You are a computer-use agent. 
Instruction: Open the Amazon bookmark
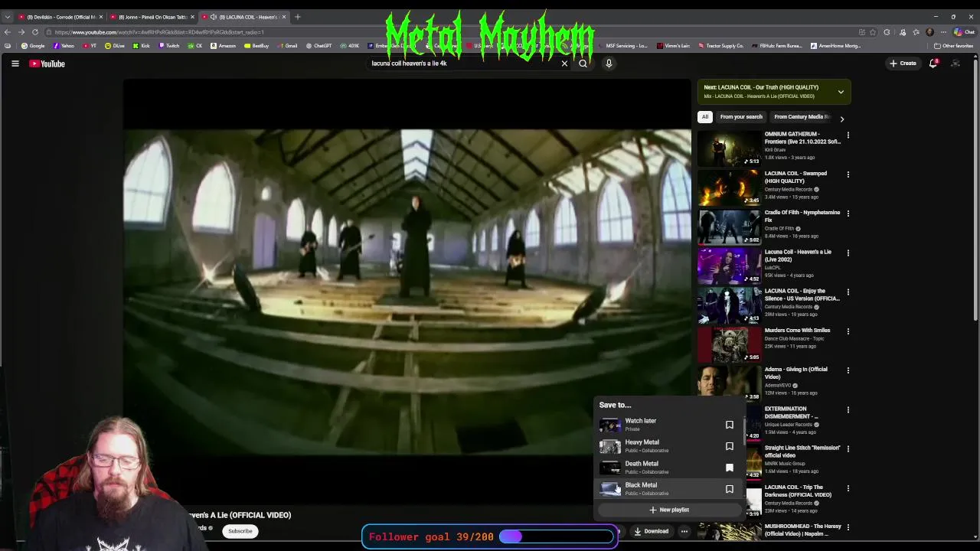click(x=224, y=46)
